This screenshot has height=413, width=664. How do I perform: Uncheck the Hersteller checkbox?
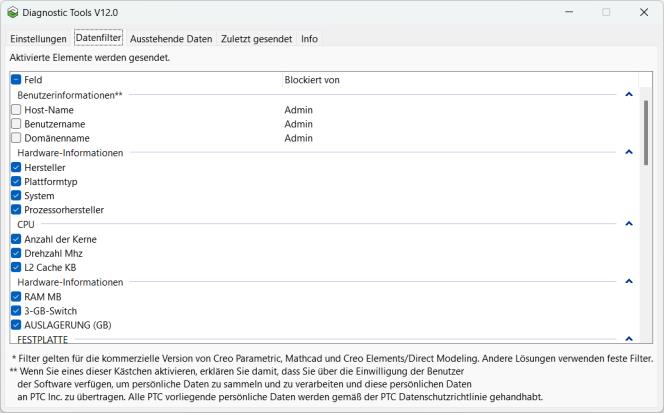click(16, 167)
